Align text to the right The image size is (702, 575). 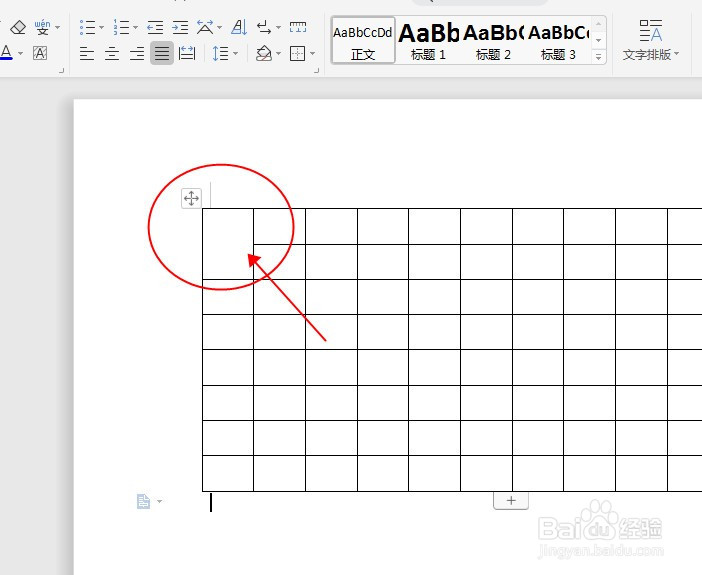coord(137,54)
